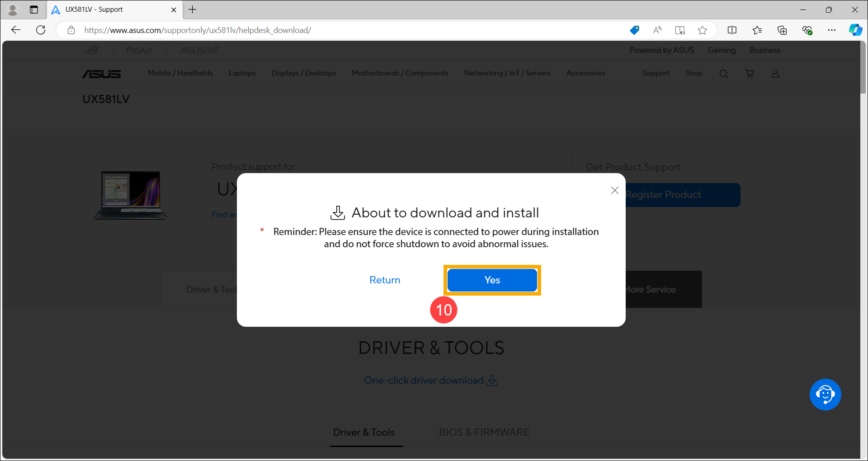
Task: Open Laptops menu
Action: [242, 73]
